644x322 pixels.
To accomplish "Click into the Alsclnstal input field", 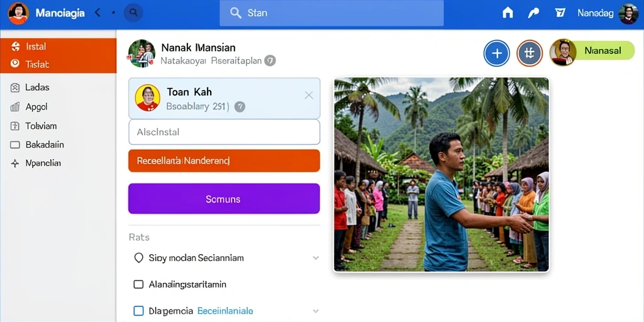I will [x=225, y=132].
